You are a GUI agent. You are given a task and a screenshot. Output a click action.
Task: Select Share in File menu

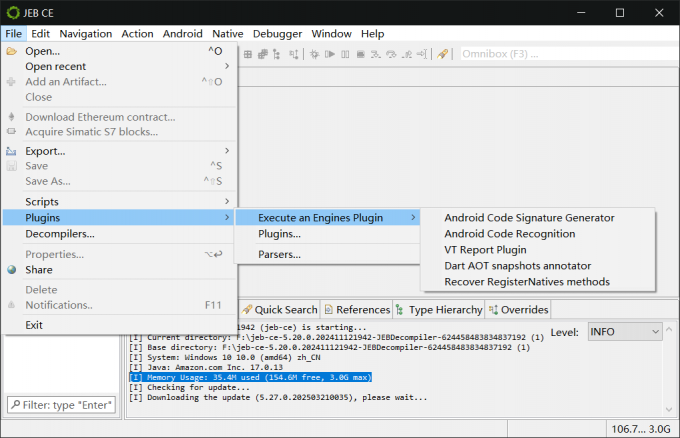pos(119,270)
